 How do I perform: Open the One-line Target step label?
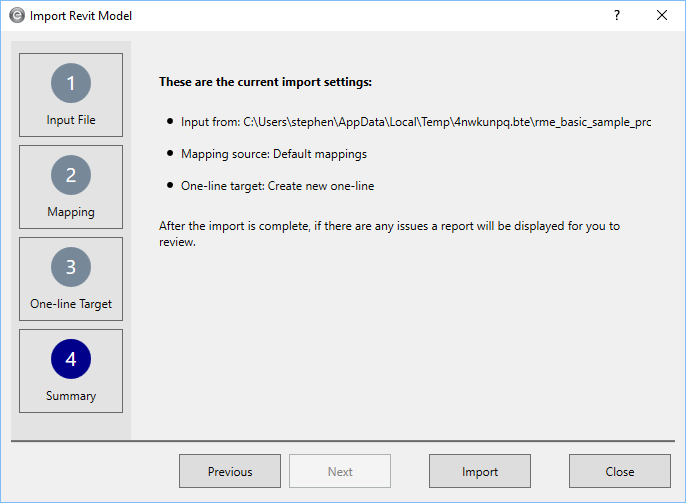tap(71, 304)
